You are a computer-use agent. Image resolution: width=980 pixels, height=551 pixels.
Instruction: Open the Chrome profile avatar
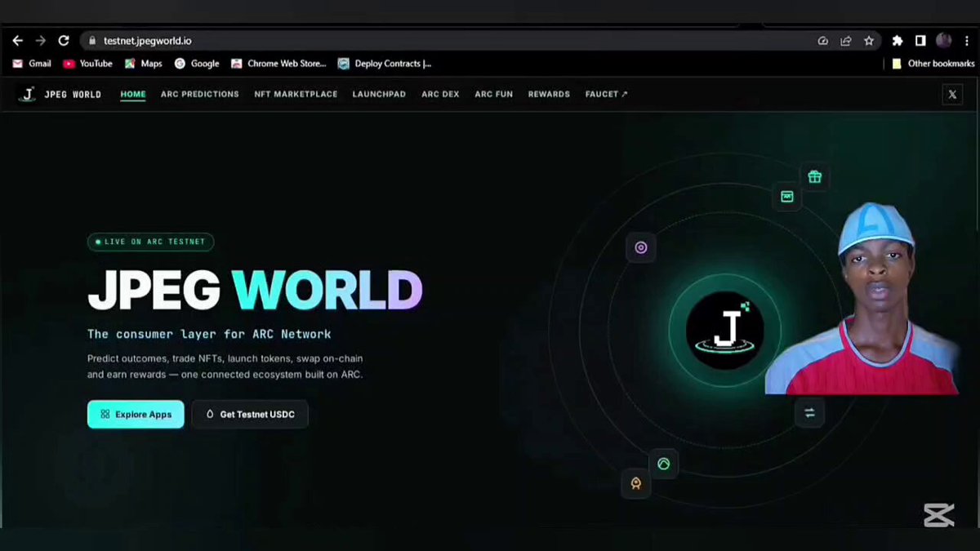tap(944, 41)
